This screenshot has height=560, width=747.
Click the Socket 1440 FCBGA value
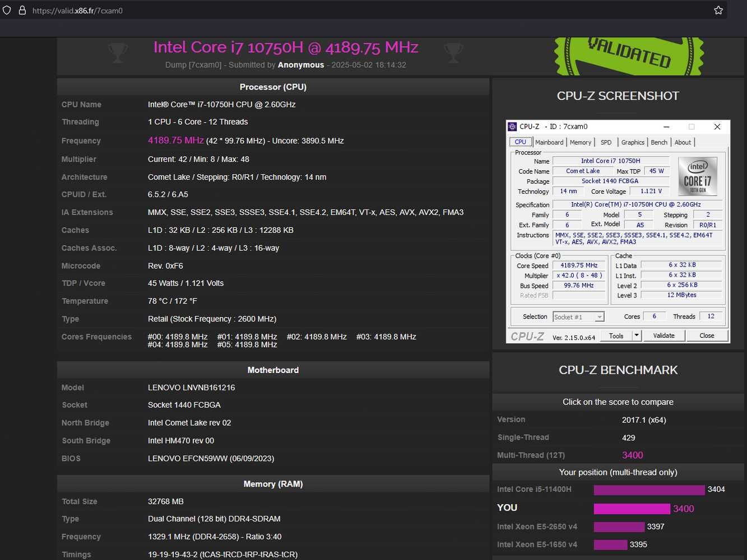coord(184,405)
